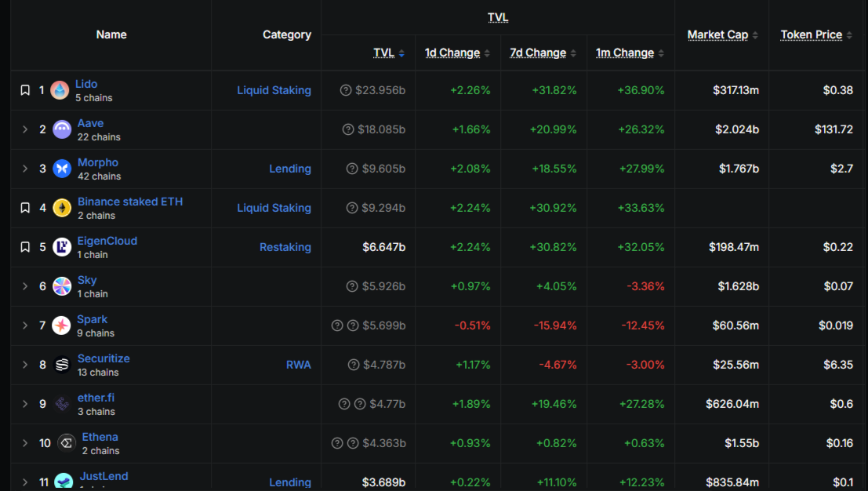The width and height of the screenshot is (868, 491).
Task: Open the EigenCloud link
Action: [x=107, y=242]
